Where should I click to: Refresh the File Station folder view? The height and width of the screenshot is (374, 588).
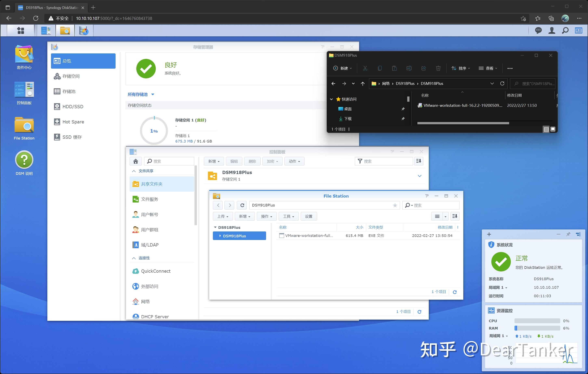pyautogui.click(x=242, y=205)
